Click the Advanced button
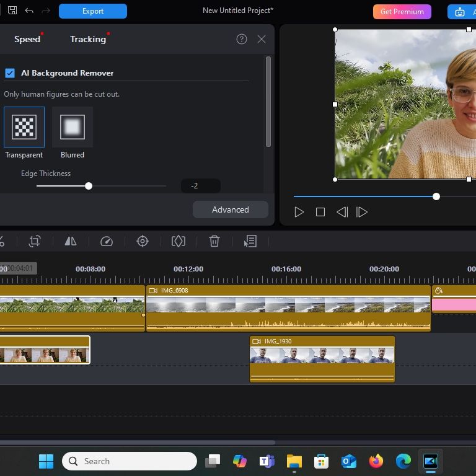This screenshot has width=476, height=476. (x=231, y=209)
